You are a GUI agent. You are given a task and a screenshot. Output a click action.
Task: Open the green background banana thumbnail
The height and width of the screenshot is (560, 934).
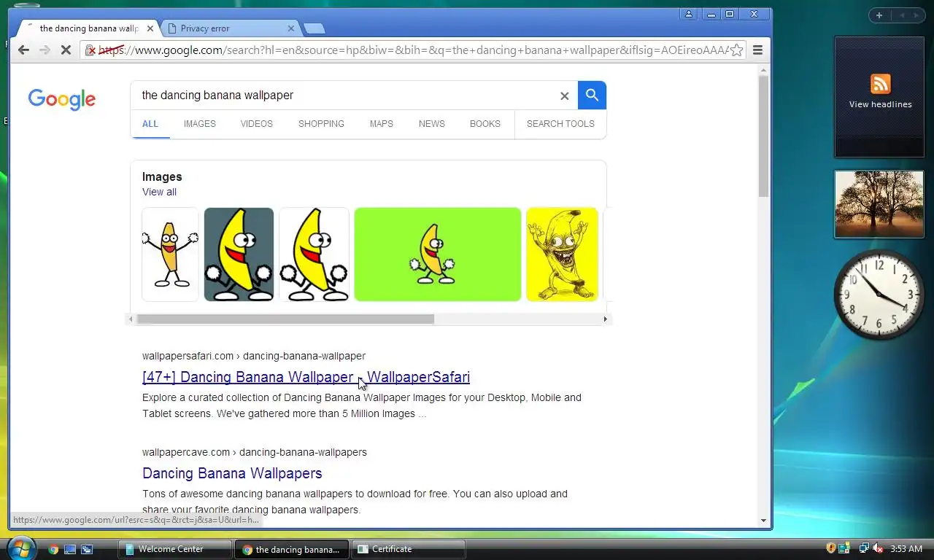pyautogui.click(x=438, y=254)
